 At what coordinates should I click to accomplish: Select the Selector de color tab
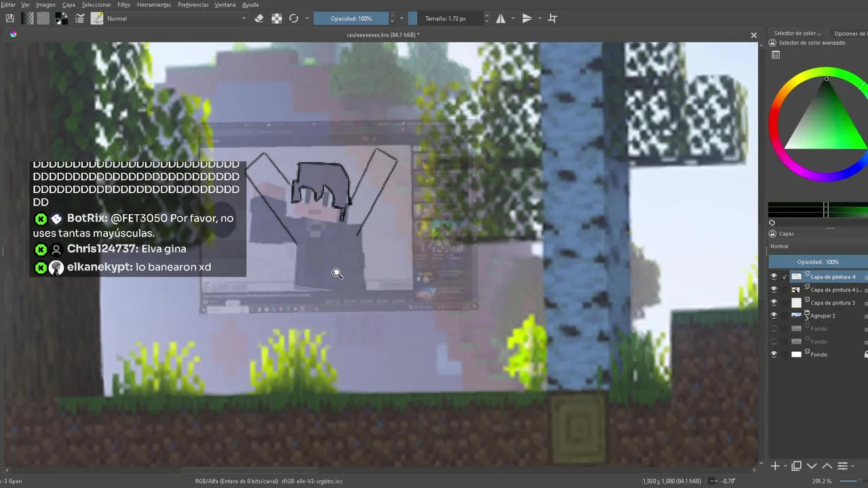click(x=797, y=33)
